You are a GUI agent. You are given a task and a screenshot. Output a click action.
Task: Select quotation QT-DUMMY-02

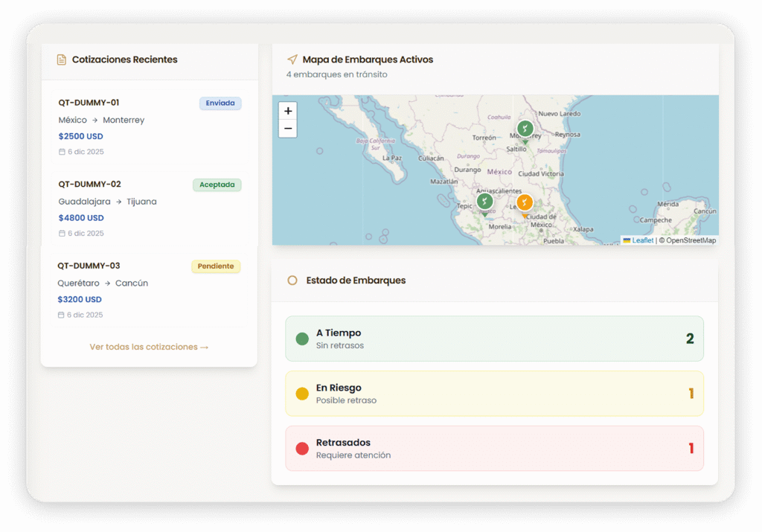click(89, 185)
